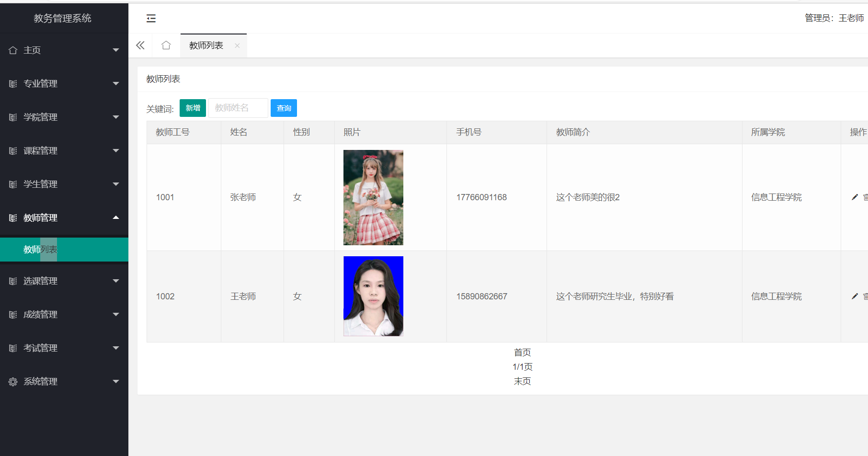Click the 考试管理 menu icon
Viewport: 868px width, 456px height.
[x=13, y=348]
